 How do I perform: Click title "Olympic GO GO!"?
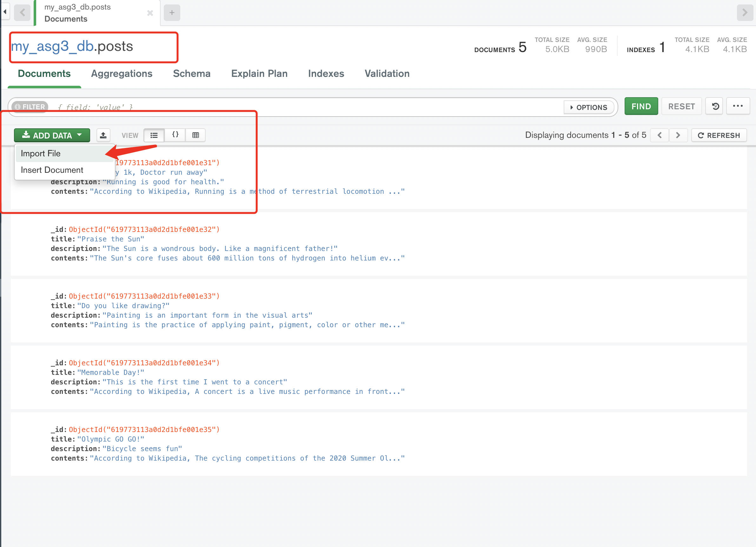(x=111, y=439)
